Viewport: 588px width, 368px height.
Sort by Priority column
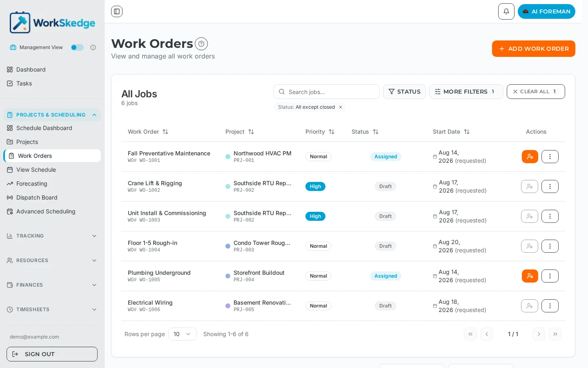pos(320,132)
